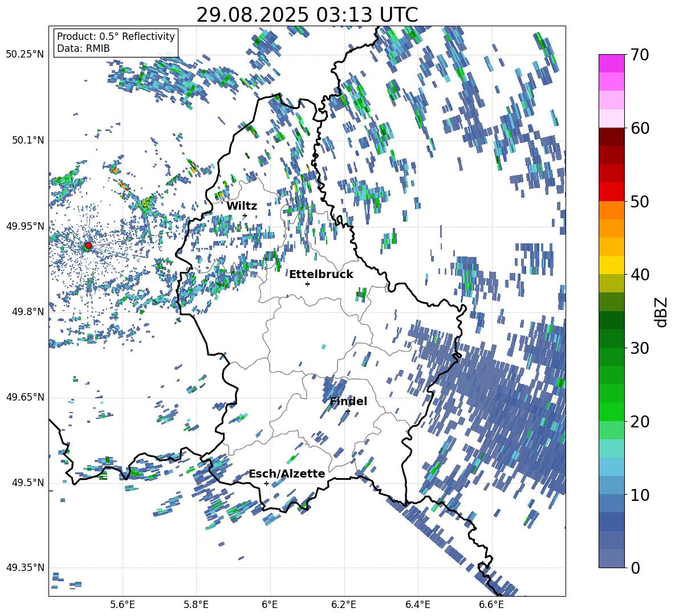Click the slate blue swatch at colorbar bottom
This screenshot has width=675, height=616.
611,558
